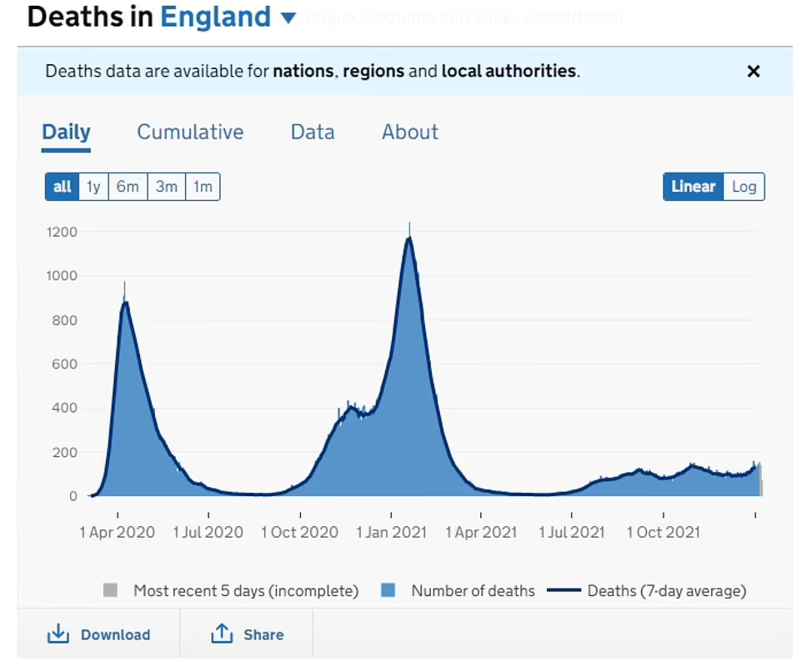Click the 1000 y-axis value
This screenshot has width=802, height=672.
click(x=62, y=276)
